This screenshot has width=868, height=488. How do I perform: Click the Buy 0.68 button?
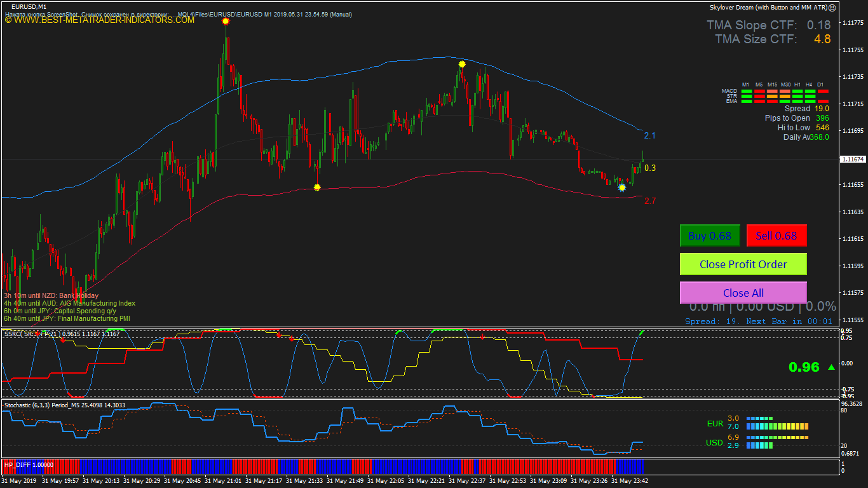(710, 236)
